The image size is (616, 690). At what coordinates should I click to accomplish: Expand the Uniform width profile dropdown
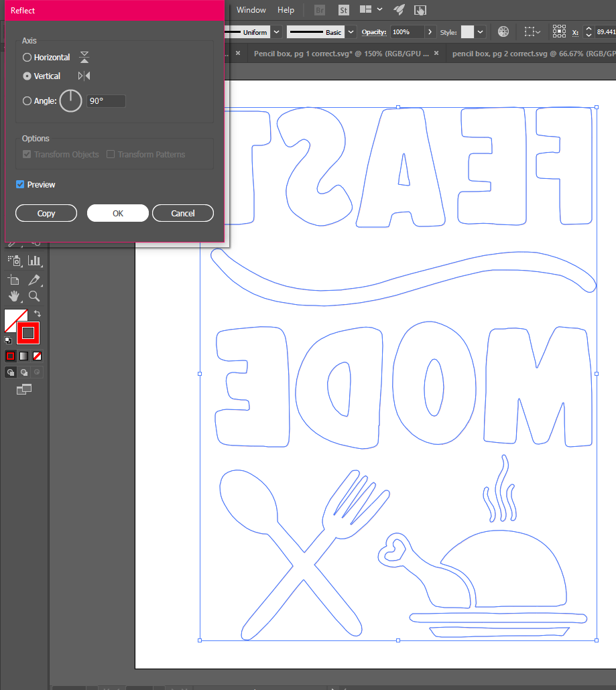point(275,32)
